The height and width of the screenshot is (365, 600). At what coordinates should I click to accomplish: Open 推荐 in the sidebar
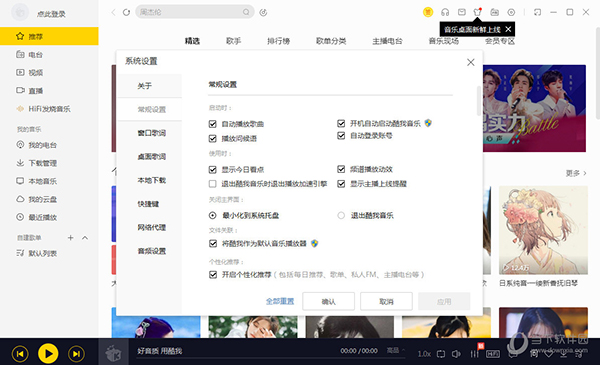pos(49,36)
